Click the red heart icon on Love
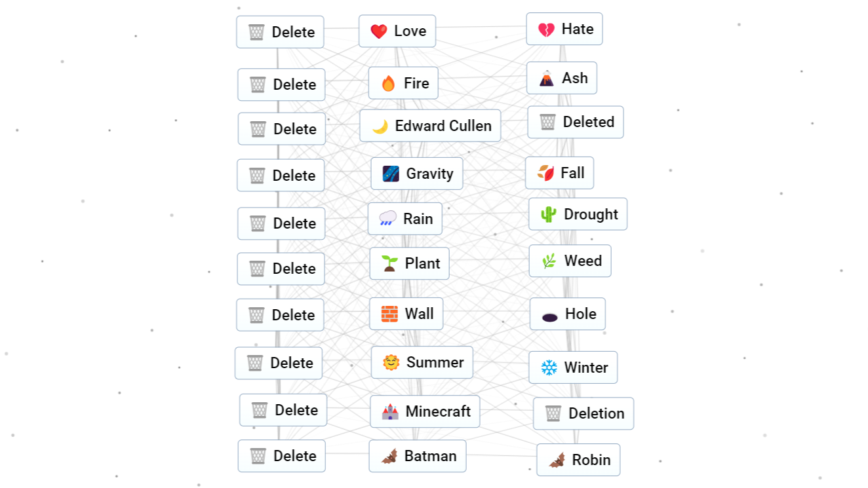Viewport: 868px width, 488px height. click(378, 30)
